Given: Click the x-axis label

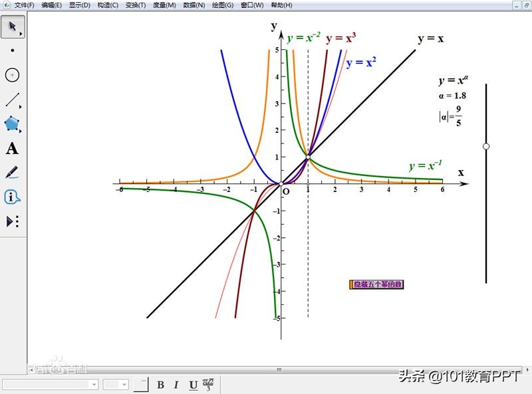Looking at the screenshot, I should (x=461, y=173).
